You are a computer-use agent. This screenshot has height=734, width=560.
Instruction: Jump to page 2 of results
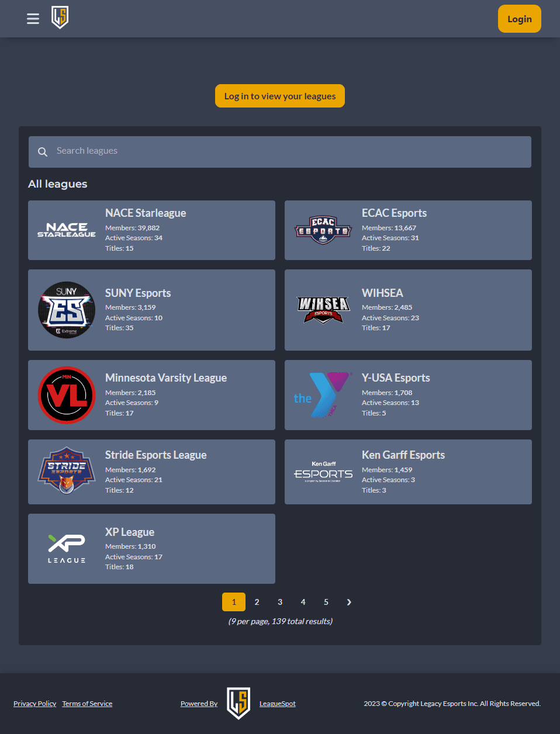click(x=257, y=602)
